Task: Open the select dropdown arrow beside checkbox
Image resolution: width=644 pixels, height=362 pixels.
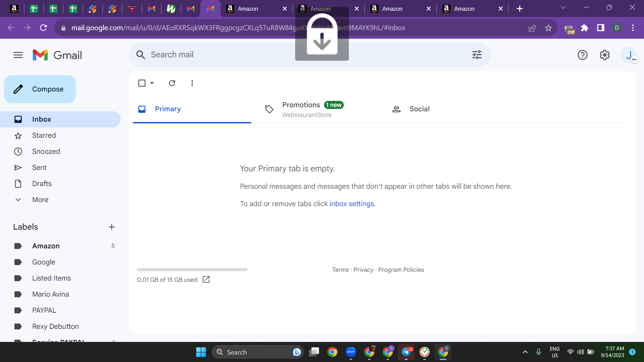Action: 152,83
